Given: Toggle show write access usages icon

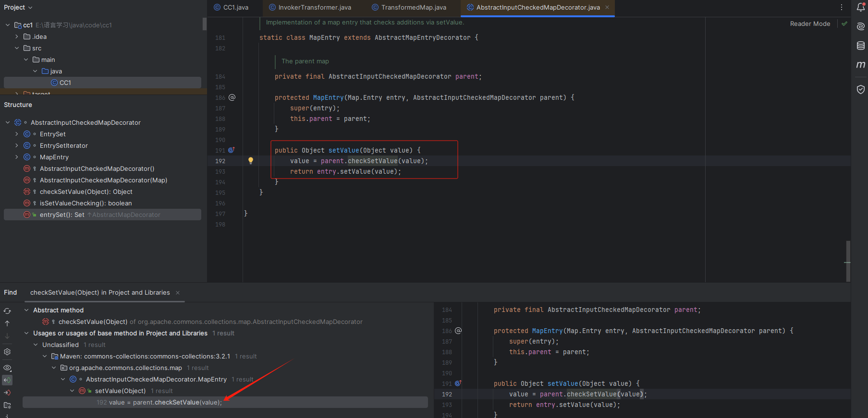Looking at the screenshot, I should point(7,393).
